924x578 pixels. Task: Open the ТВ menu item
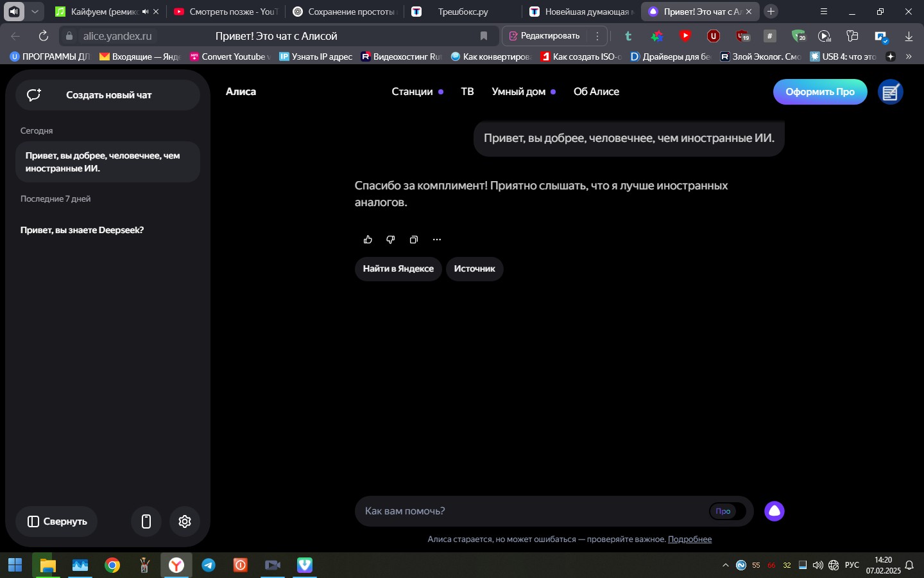point(467,92)
